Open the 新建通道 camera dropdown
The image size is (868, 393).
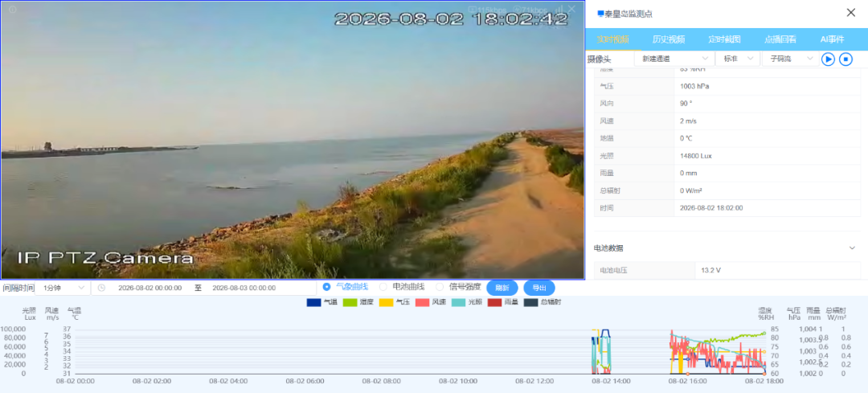click(x=674, y=59)
